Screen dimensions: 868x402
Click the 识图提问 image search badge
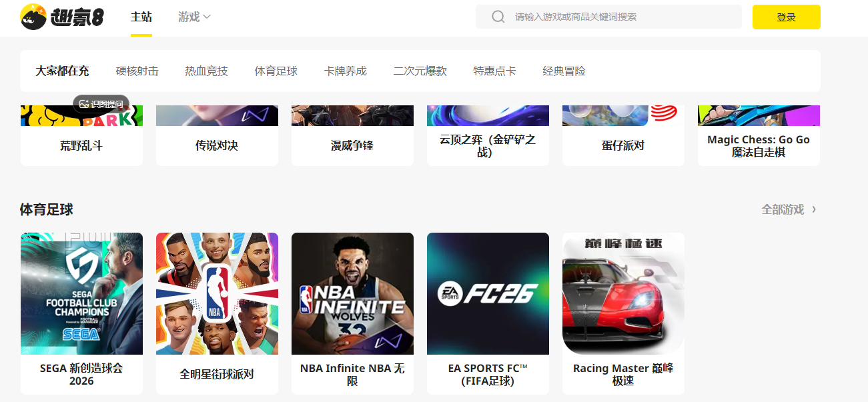[x=101, y=104]
